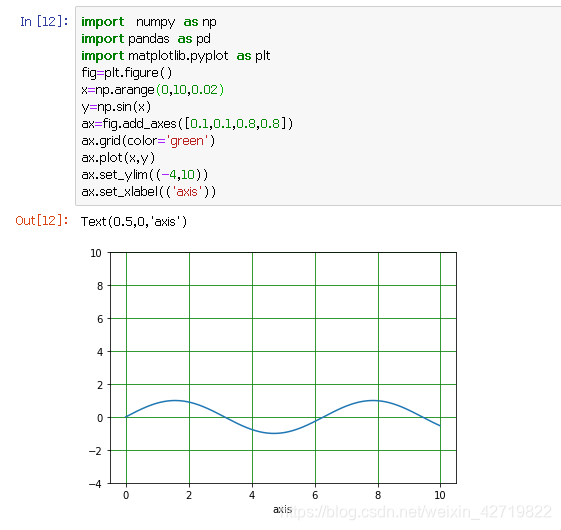Click the 'ax.plot(x,y)' line
The height and width of the screenshot is (530, 561).
tap(118, 158)
